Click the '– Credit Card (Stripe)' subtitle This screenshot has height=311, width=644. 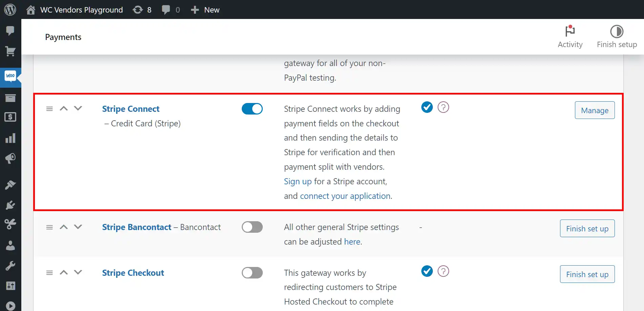(x=142, y=123)
